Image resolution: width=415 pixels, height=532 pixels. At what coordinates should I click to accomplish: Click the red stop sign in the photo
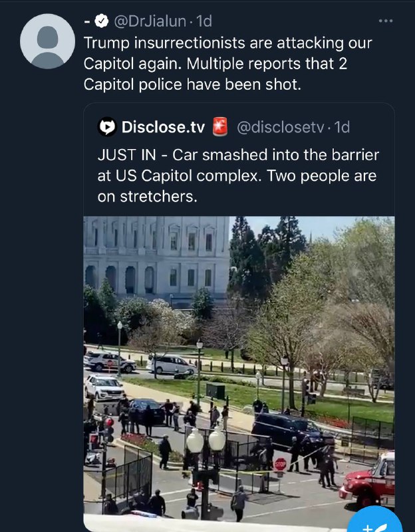[x=281, y=464]
